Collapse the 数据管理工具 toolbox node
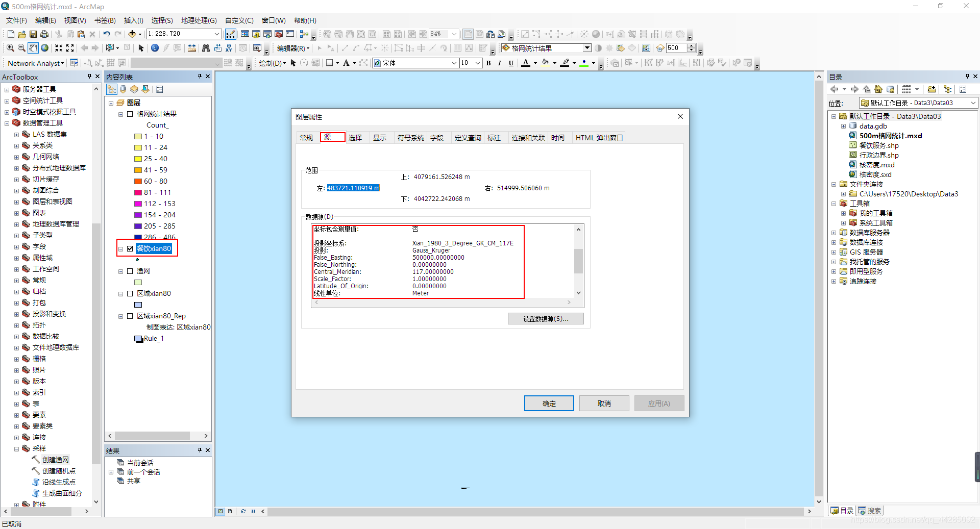Screen dimensions: 980x529 tap(7, 123)
